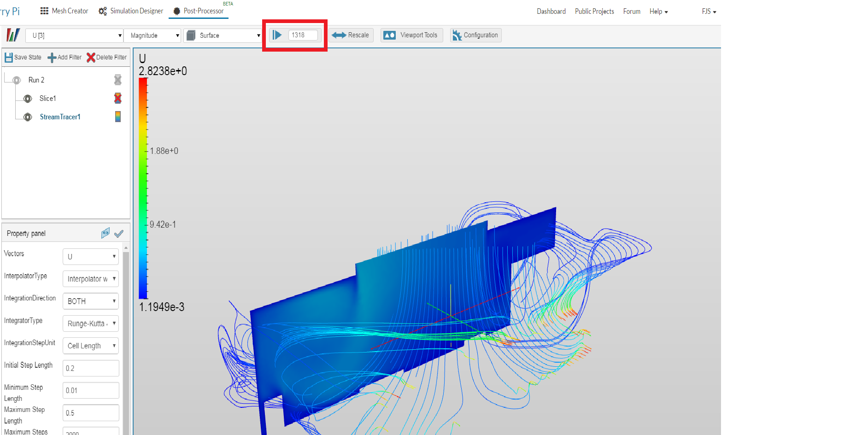Click the Slice1 color legend icon

pos(118,98)
